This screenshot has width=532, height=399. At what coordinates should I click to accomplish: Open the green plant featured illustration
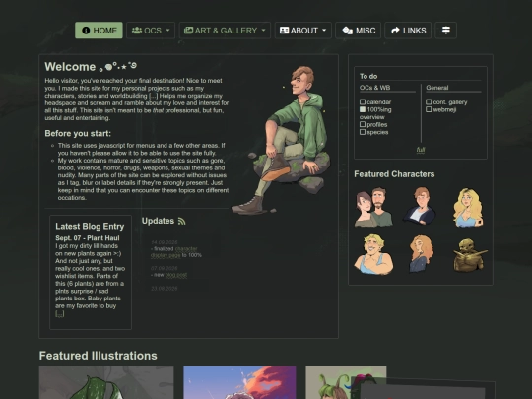pyautogui.click(x=106, y=382)
